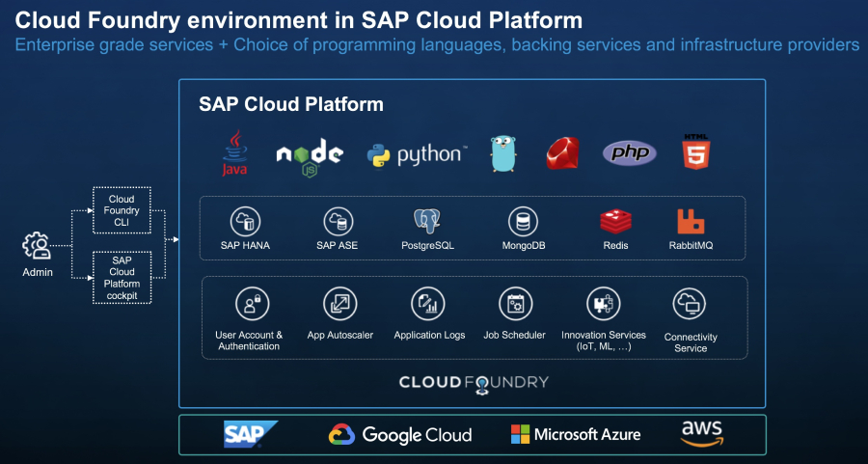Viewport: 868px width, 464px height.
Task: Click the SAP ASE icon
Action: click(337, 221)
